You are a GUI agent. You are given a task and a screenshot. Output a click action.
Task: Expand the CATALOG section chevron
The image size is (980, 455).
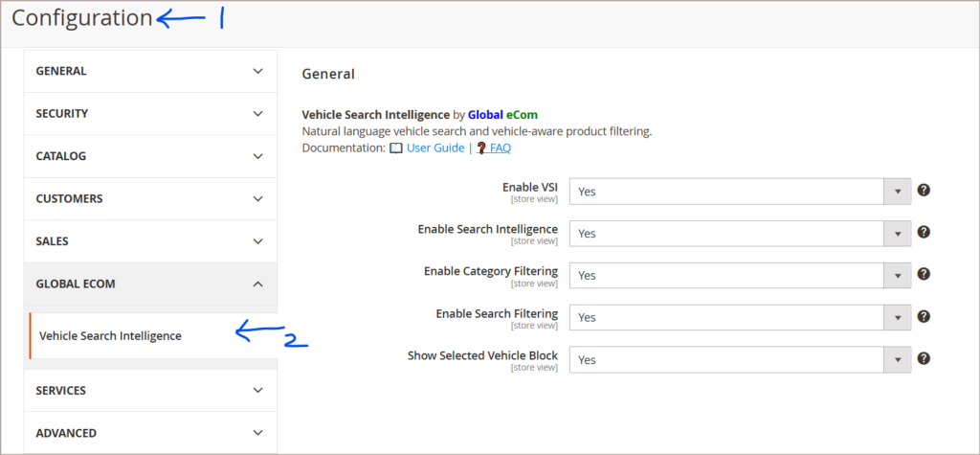click(258, 156)
